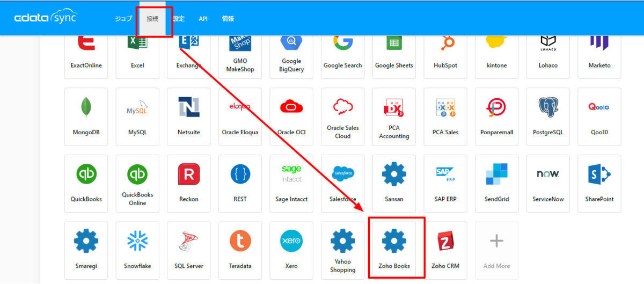Image resolution: width=644 pixels, height=284 pixels.
Task: Open the ジョブ tab
Action: [x=123, y=18]
